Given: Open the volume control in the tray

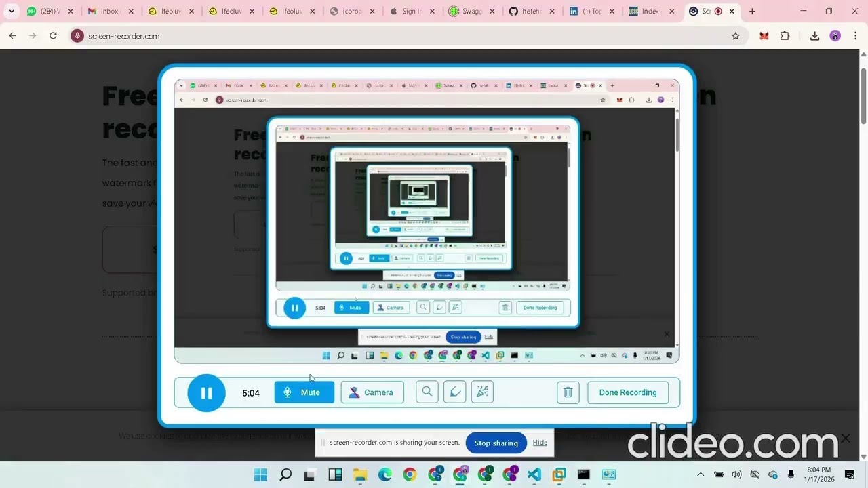Looking at the screenshot, I should point(736,474).
